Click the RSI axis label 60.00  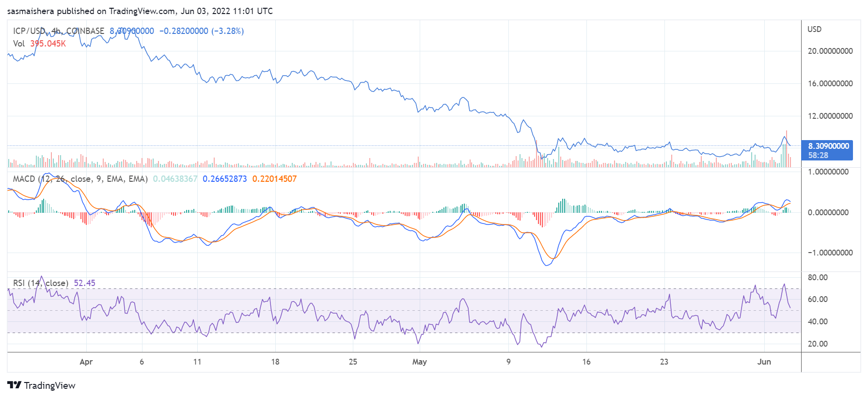[818, 299]
